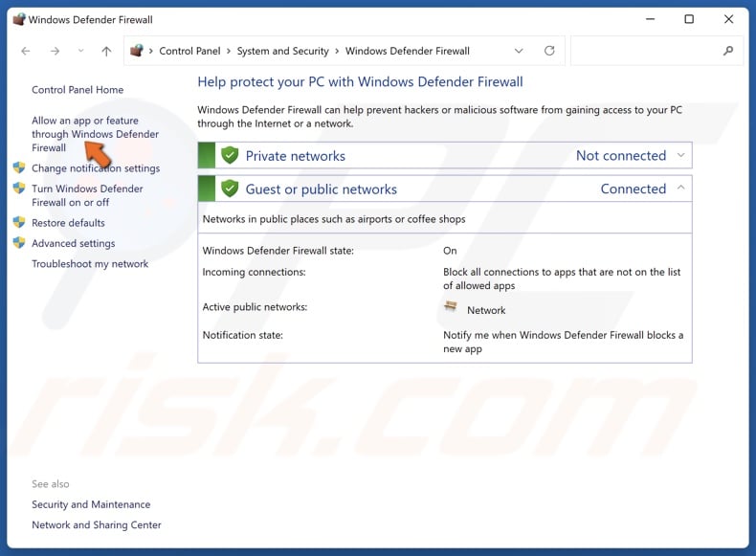Maximize the Windows Defender Firewall window
This screenshot has width=756, height=556.
[689, 19]
